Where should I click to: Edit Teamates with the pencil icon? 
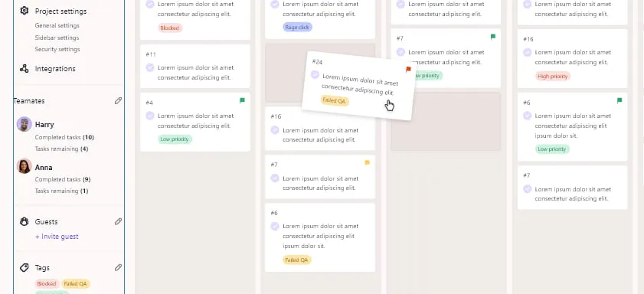coord(118,100)
